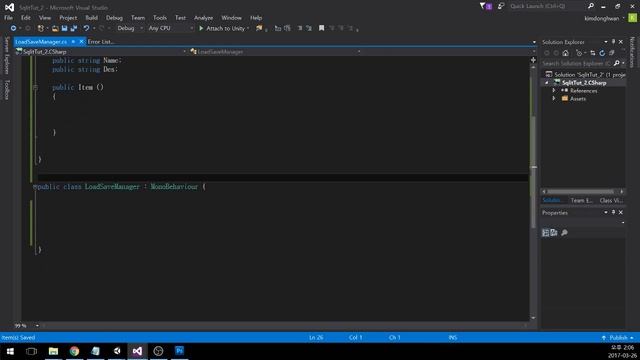
Task: Click the New Project toolbar icon
Action: click(x=40, y=28)
